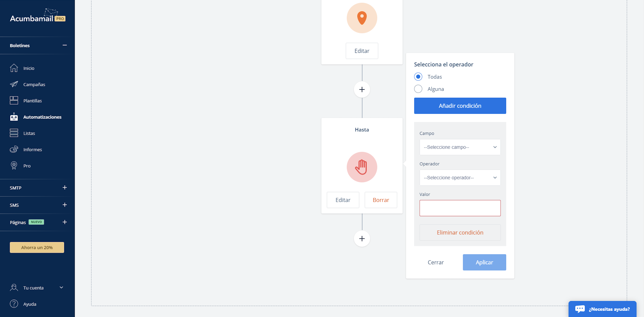Click Eliminar condición button
The width and height of the screenshot is (644, 317).
(x=460, y=232)
